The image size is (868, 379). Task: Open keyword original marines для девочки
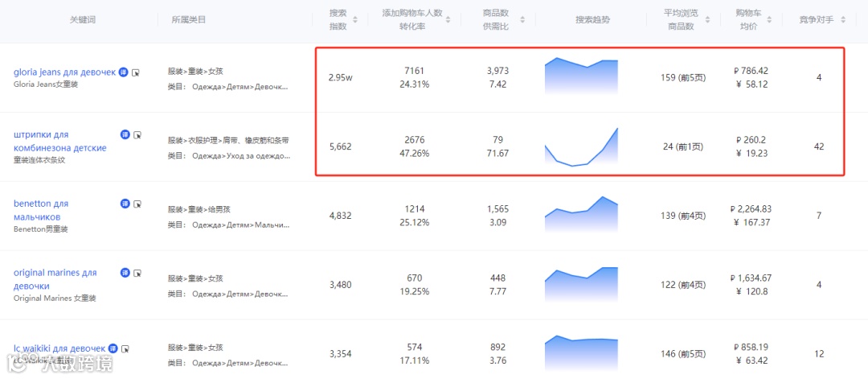[55, 279]
